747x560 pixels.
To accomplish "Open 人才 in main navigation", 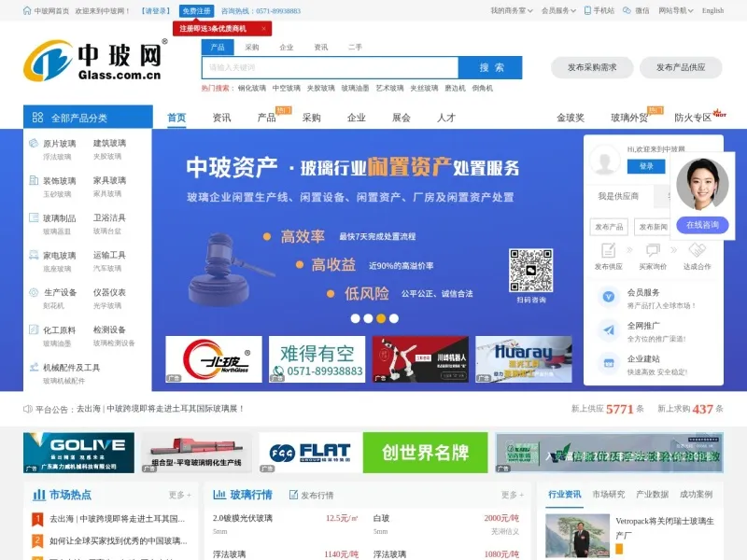I will 446,118.
